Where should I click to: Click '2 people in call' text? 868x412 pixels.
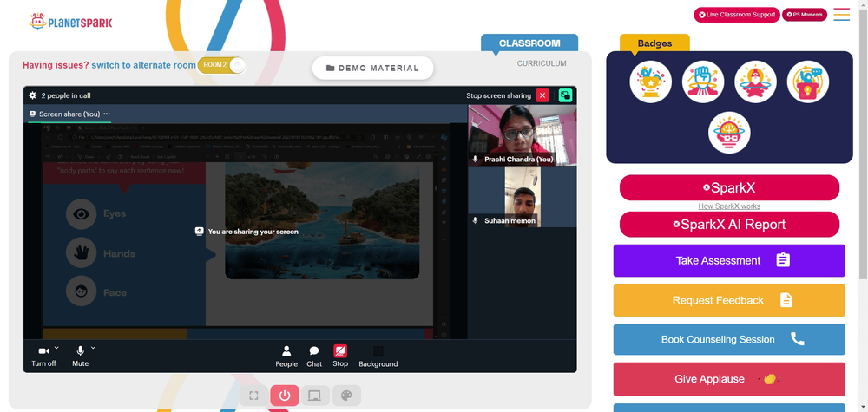pos(66,95)
